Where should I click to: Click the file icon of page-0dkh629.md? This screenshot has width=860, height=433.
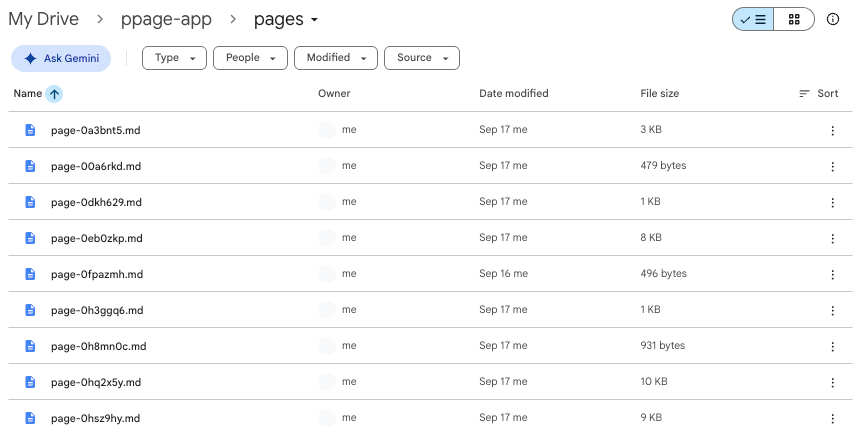pos(30,202)
